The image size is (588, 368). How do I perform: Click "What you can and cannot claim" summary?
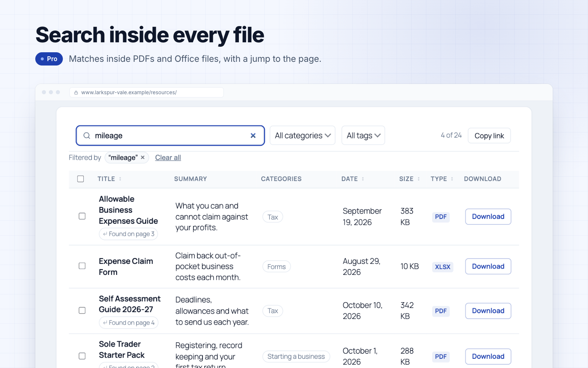pyautogui.click(x=212, y=217)
